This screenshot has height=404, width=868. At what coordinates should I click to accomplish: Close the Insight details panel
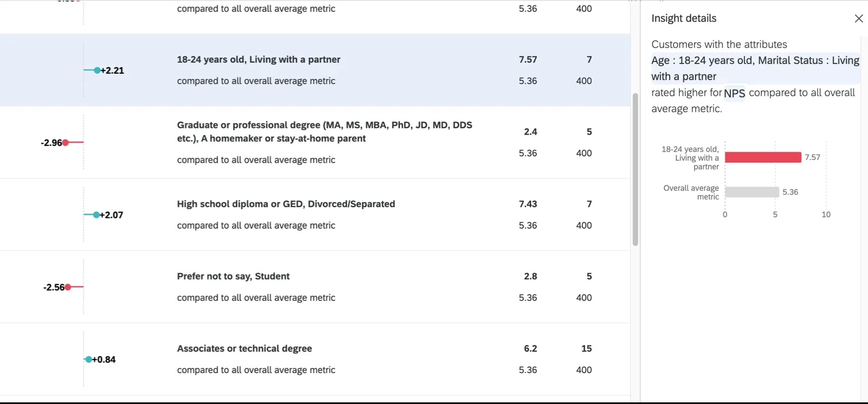[x=859, y=18]
